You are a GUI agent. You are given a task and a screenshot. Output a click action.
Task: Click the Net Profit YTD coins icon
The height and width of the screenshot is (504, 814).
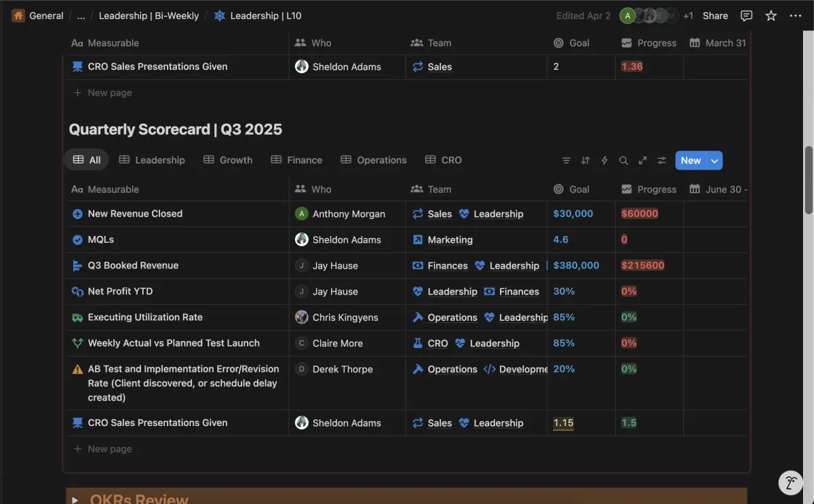[77, 291]
